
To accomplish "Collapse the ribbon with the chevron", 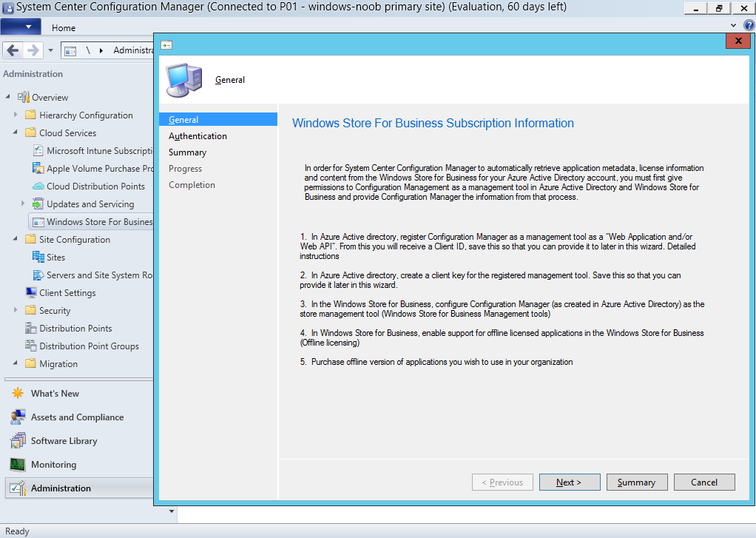I will [x=733, y=26].
